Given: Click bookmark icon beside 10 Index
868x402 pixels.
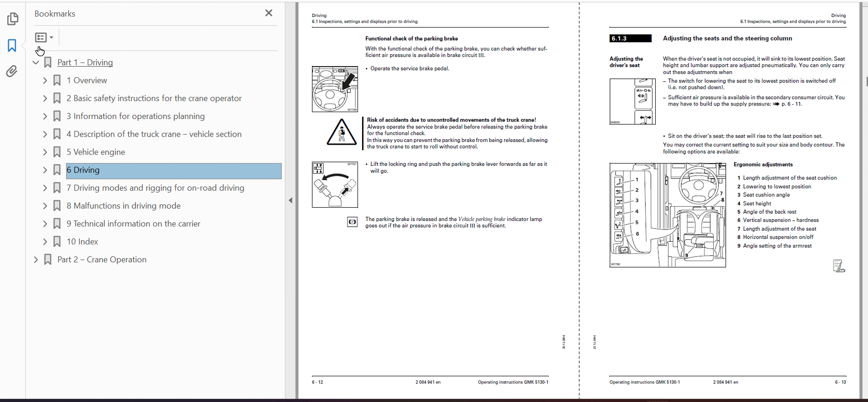Looking at the screenshot, I should pos(57,242).
